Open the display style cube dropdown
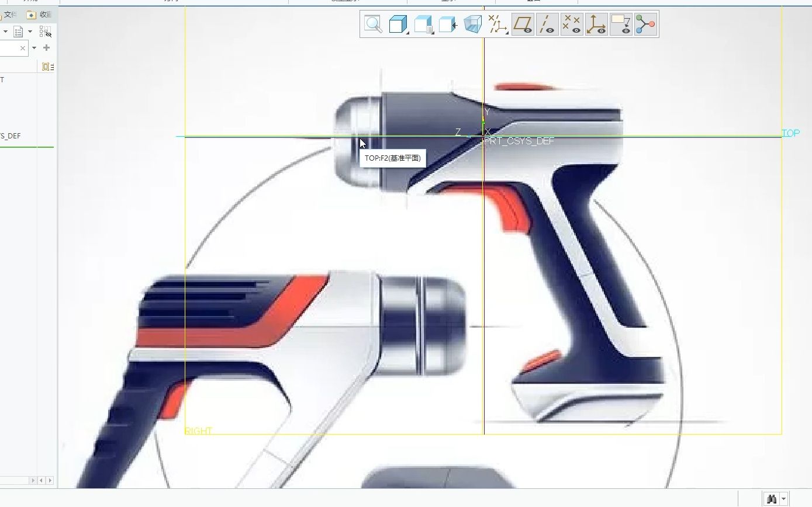This screenshot has width=812, height=507. tap(398, 24)
